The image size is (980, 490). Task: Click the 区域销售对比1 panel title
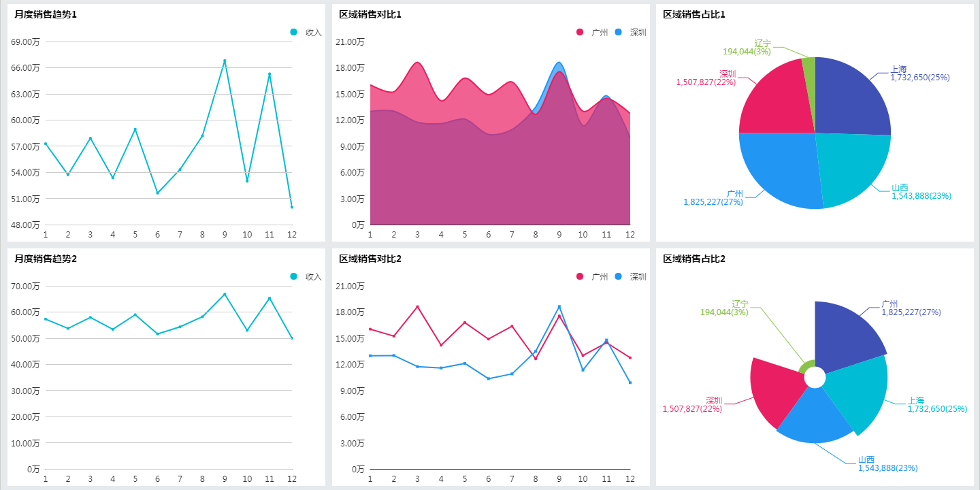pos(370,14)
